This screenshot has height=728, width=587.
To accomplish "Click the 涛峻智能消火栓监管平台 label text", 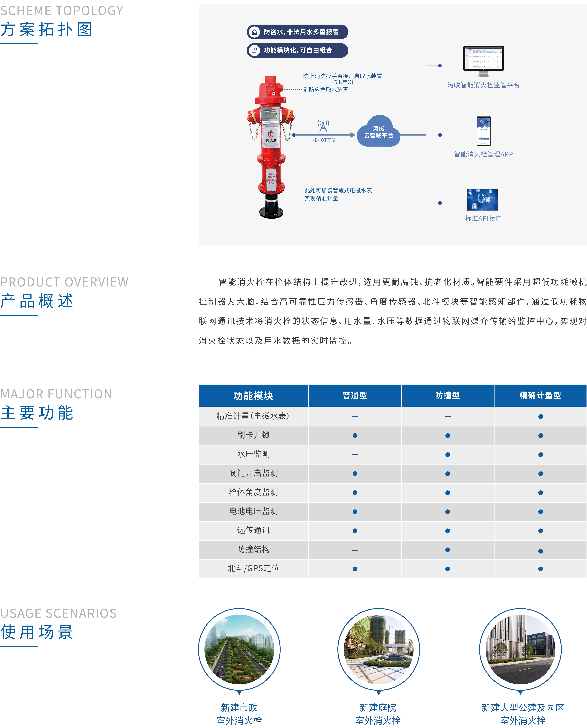I will (483, 85).
